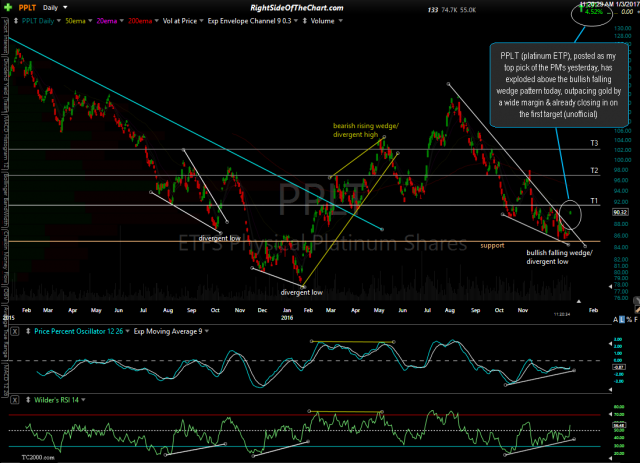The width and height of the screenshot is (640, 463).
Task: Click the PPO pane bottom scale arrow
Action: point(611,390)
